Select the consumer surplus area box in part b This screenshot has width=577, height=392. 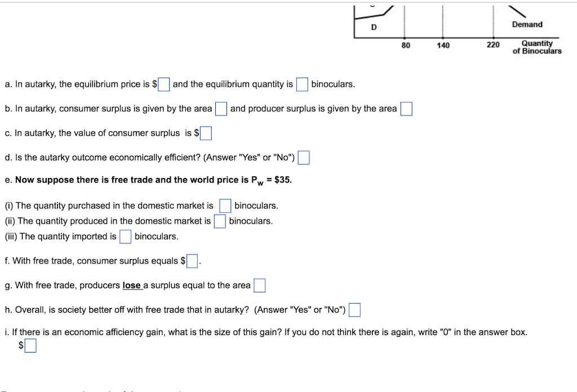[221, 108]
